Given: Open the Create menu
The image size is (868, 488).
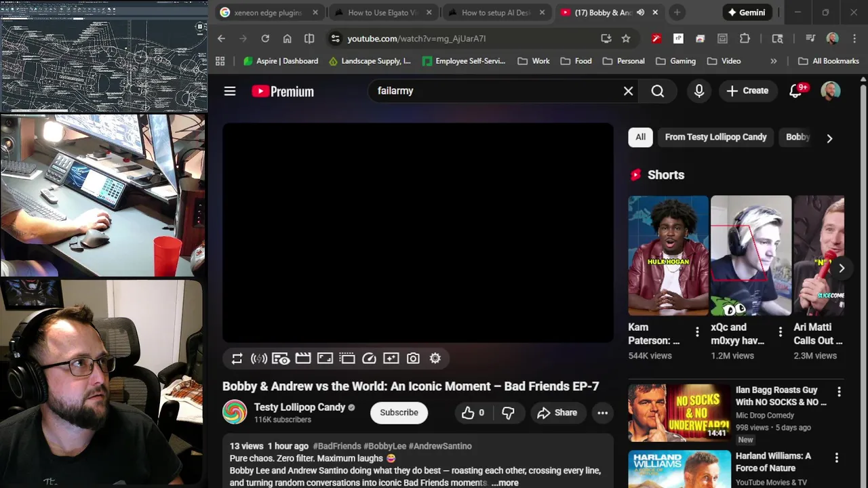Looking at the screenshot, I should (x=747, y=91).
